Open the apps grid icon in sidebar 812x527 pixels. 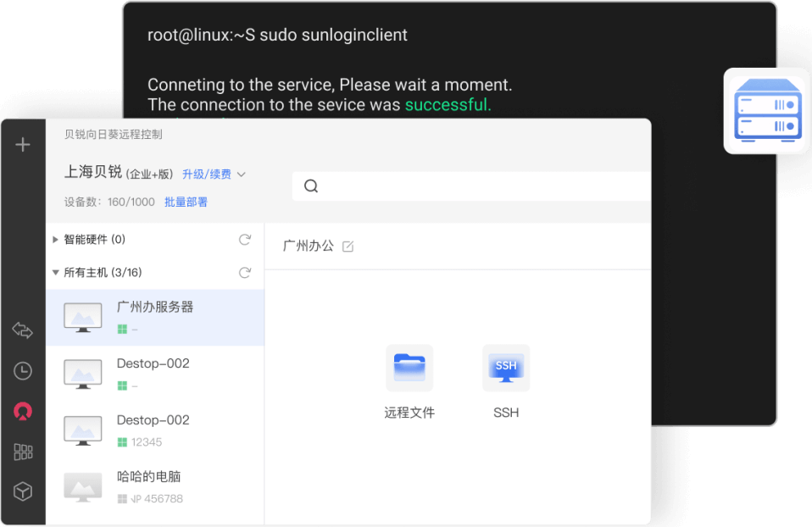[x=23, y=452]
